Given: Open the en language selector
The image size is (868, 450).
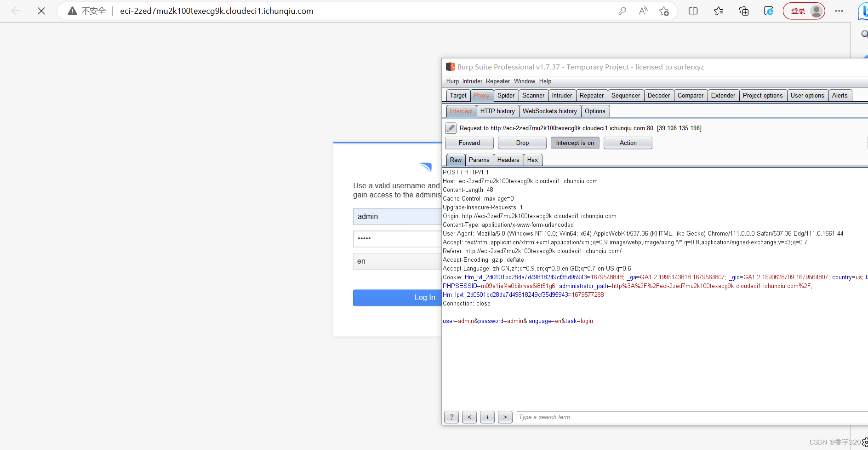Looking at the screenshot, I should click(397, 261).
